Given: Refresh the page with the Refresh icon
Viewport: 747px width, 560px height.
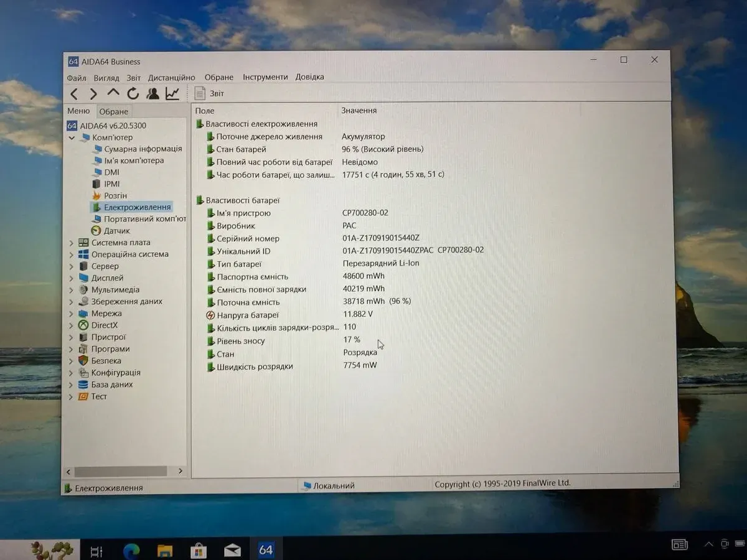Looking at the screenshot, I should point(133,94).
